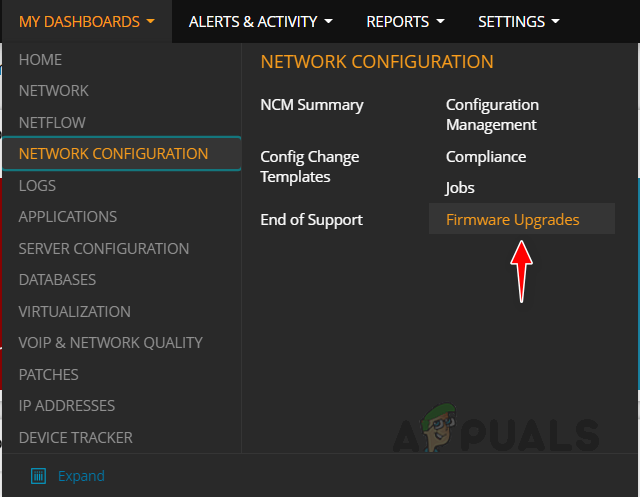Go to the End of Support link
This screenshot has height=497, width=640.
tap(311, 220)
